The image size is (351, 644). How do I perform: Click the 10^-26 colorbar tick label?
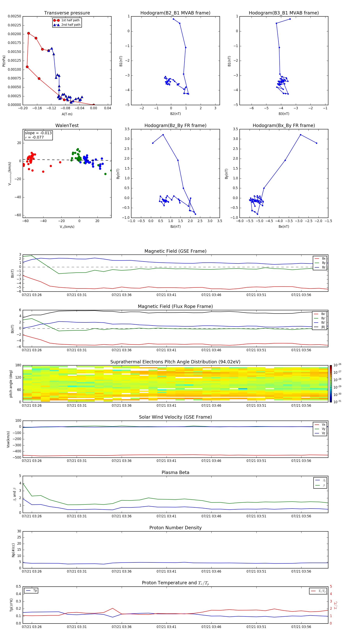pyautogui.click(x=337, y=365)
